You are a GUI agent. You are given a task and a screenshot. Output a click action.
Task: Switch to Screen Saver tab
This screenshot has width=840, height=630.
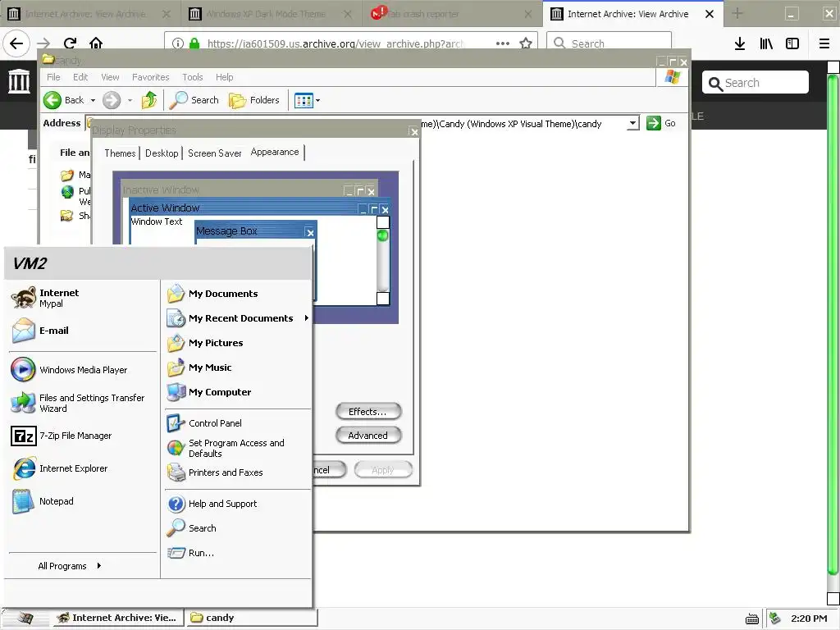coord(214,153)
